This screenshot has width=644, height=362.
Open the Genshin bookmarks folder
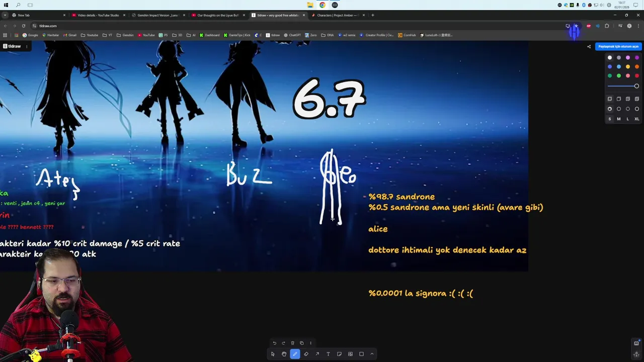pos(125,35)
